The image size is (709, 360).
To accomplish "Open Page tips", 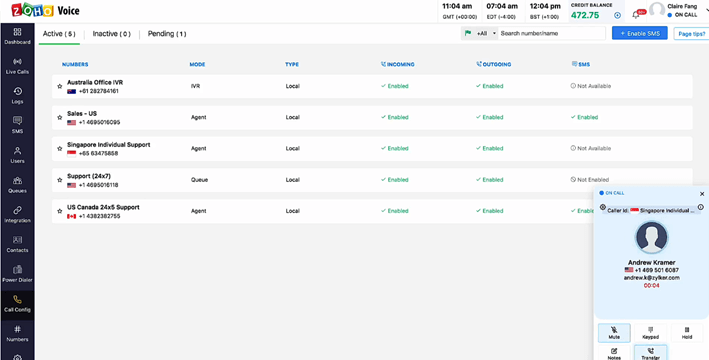I will tap(691, 34).
